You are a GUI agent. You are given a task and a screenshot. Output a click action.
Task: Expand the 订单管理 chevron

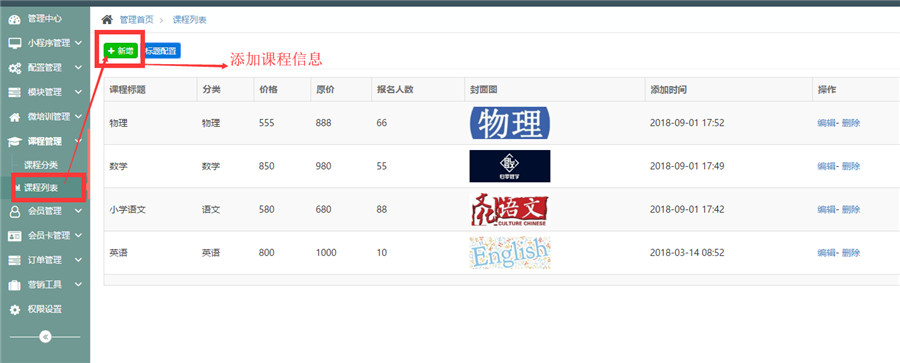click(79, 260)
